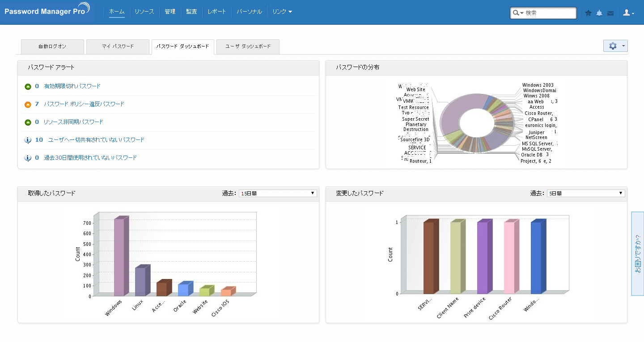Click the info icon beside 過去30日間使用されていないパスワード
The height and width of the screenshot is (342, 644).
click(x=28, y=158)
